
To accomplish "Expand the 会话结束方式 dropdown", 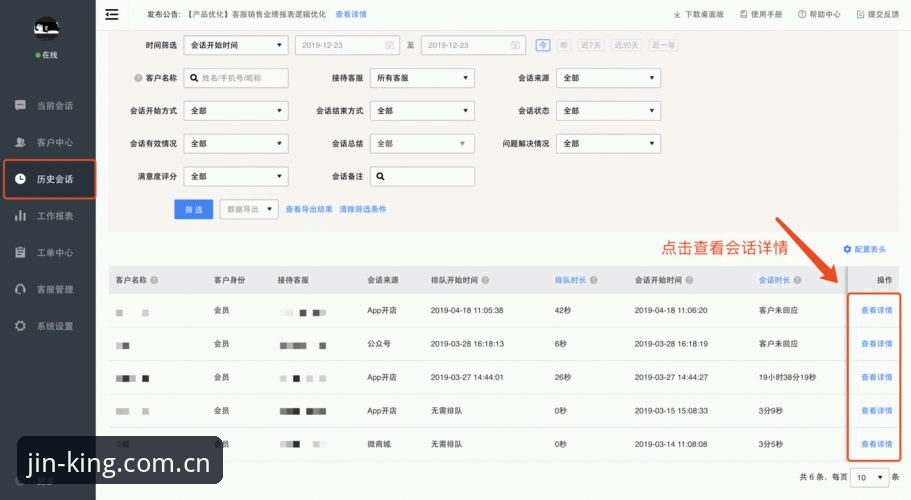I will click(422, 111).
